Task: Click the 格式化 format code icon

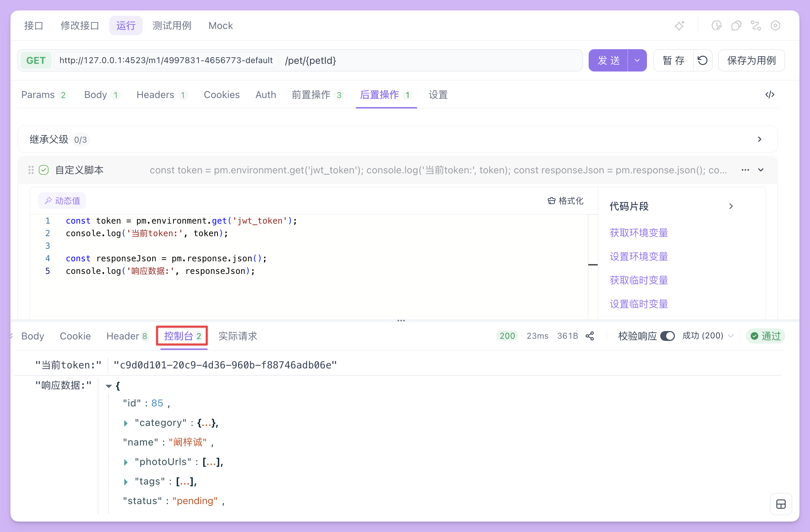Action: coord(566,201)
